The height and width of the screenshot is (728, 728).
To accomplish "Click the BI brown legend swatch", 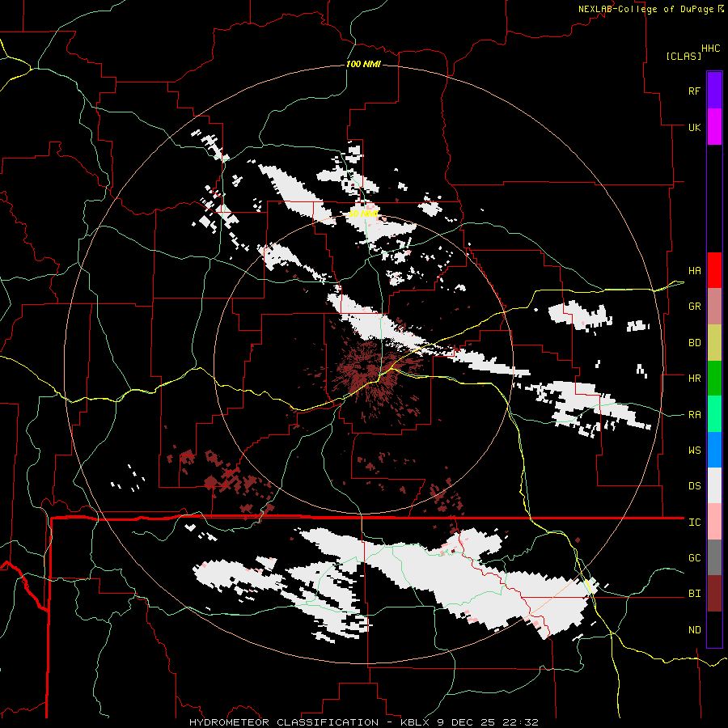I will 714,594.
